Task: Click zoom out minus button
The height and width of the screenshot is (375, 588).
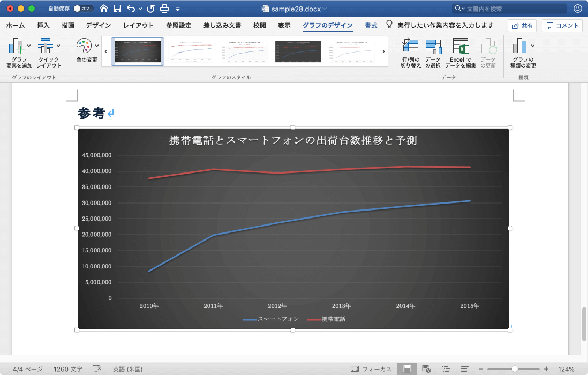Action: pos(481,369)
